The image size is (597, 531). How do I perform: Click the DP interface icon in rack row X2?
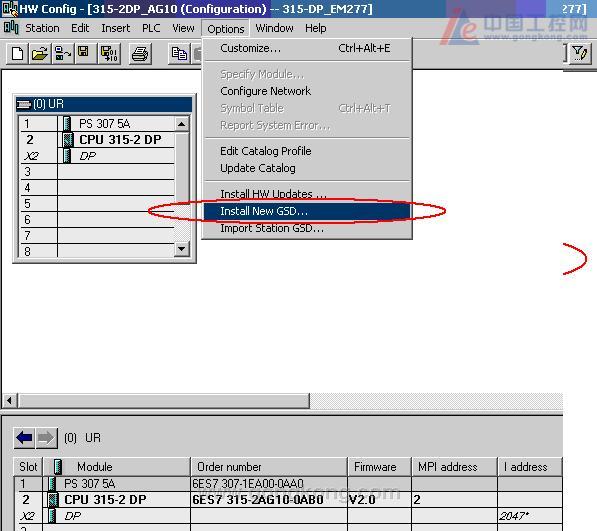pos(67,156)
